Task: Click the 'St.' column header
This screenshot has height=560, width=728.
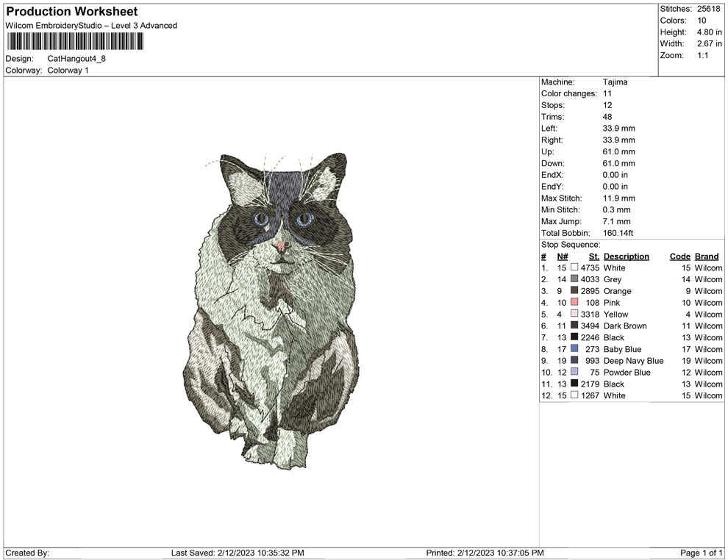Action: click(594, 256)
